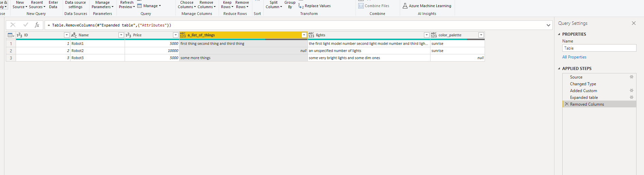Click the query Name field containing Table
This screenshot has width=644, height=175.
click(599, 48)
